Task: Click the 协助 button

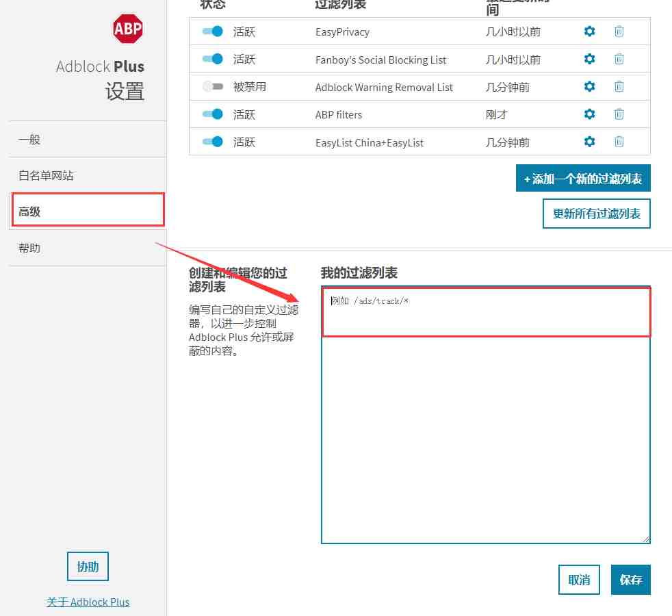Action: click(88, 566)
